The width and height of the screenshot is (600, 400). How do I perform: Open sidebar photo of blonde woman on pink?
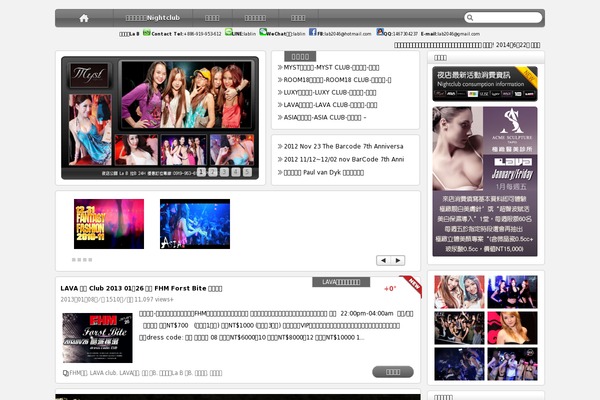pyautogui.click(x=512, y=328)
